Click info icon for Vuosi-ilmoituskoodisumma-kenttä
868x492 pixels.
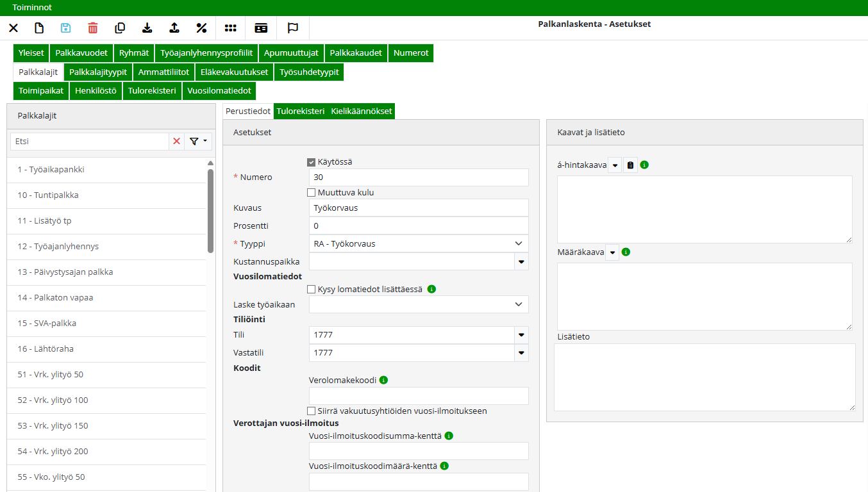tap(449, 436)
